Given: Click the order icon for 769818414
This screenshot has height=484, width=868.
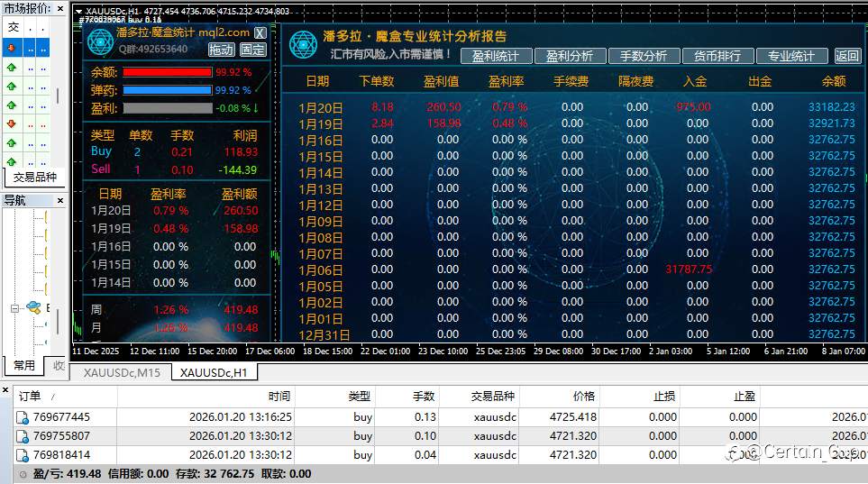Looking at the screenshot, I should click(x=23, y=455).
